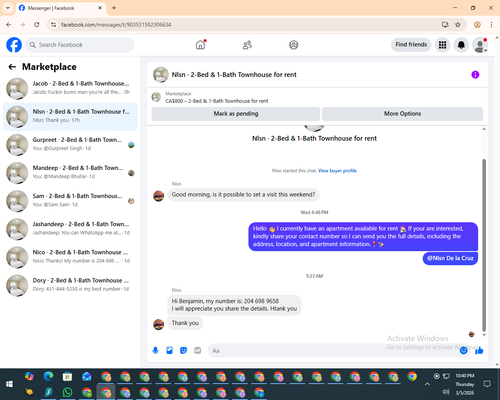Screen dimensions: 500x400
Task: Open the Windows notification center
Action: point(487,384)
